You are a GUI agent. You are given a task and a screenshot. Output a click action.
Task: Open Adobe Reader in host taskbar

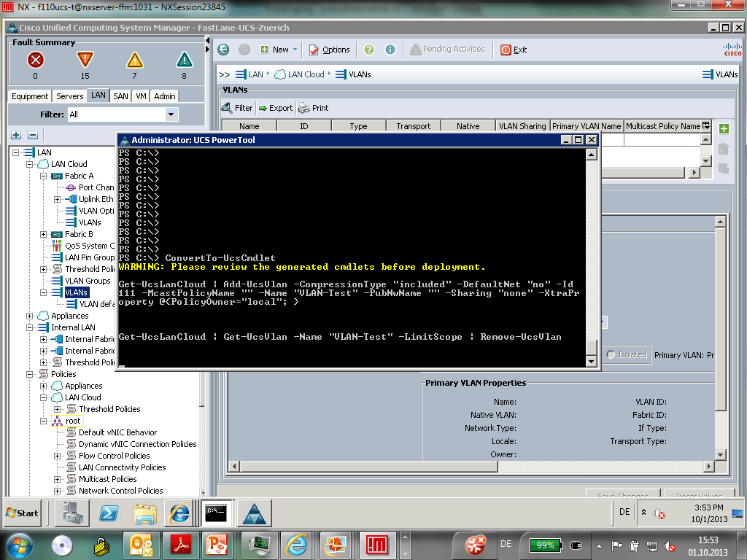point(182,545)
